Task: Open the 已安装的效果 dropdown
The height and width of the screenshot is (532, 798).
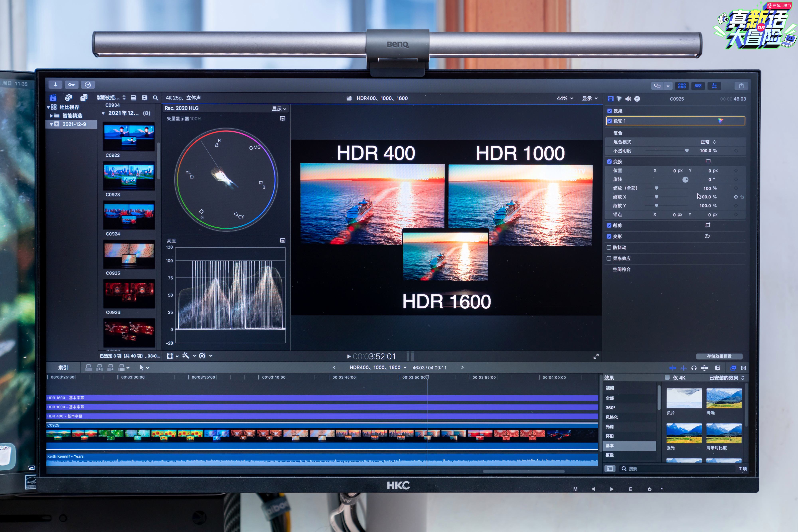Action: [x=726, y=378]
